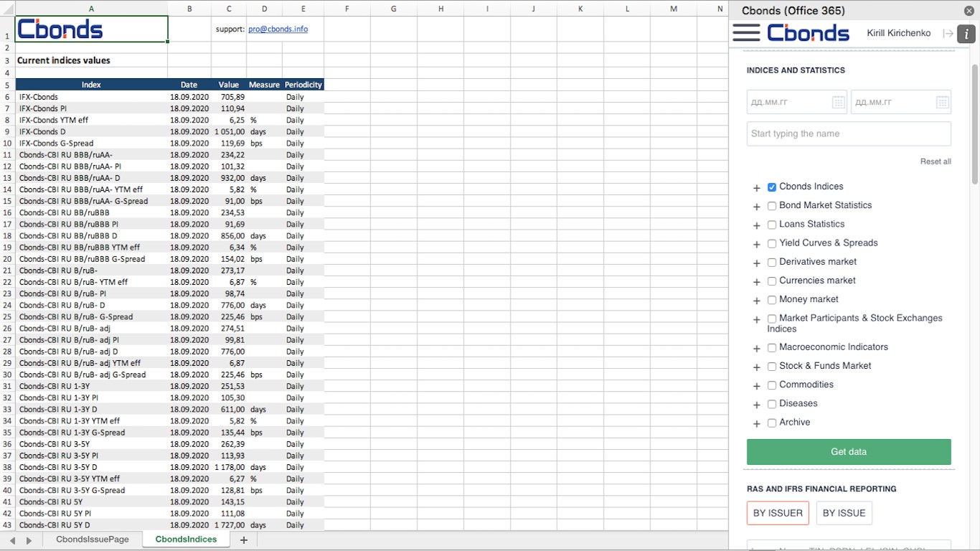Click the value cell 1 727,00
Viewport: 980px width, 551px height.
point(229,524)
